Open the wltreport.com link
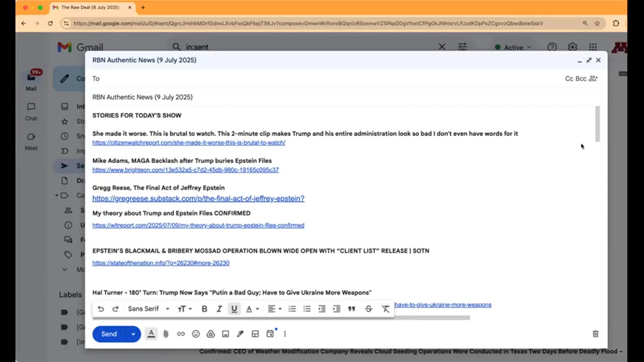The image size is (644, 362). [198, 225]
